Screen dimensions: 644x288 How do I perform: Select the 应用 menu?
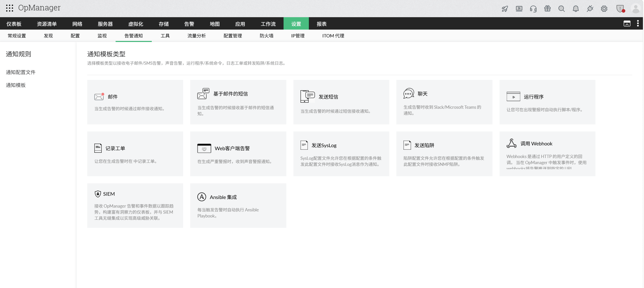click(240, 24)
